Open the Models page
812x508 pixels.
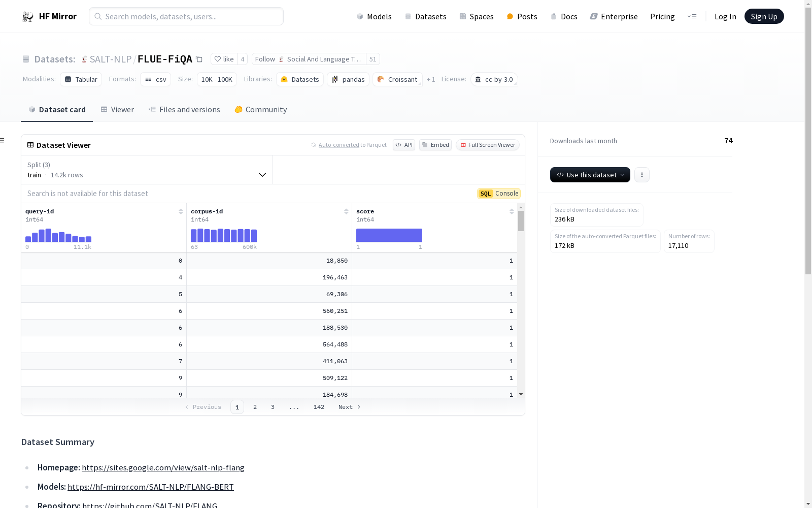[374, 16]
